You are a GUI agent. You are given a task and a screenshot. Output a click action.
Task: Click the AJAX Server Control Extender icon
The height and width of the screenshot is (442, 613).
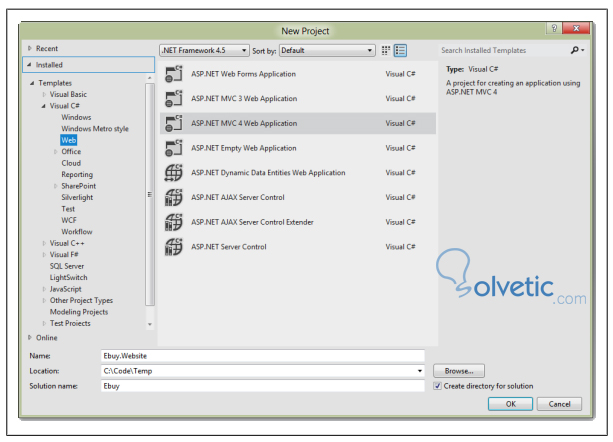[x=174, y=222]
